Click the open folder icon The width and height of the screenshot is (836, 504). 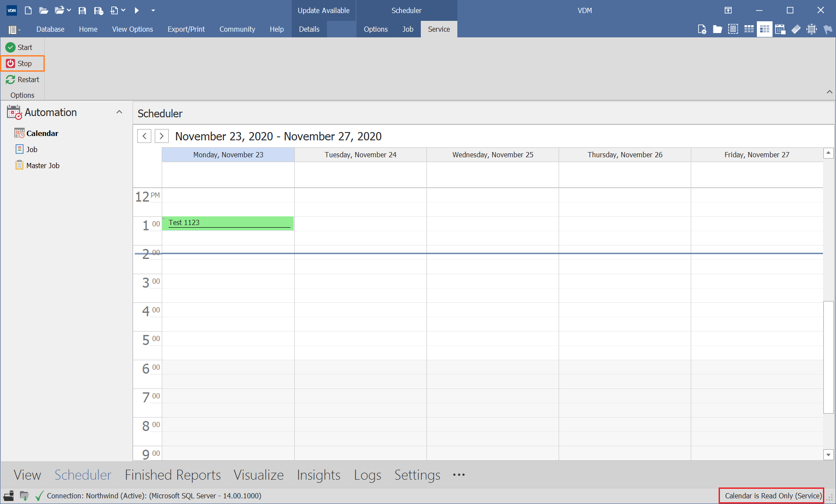coord(43,10)
